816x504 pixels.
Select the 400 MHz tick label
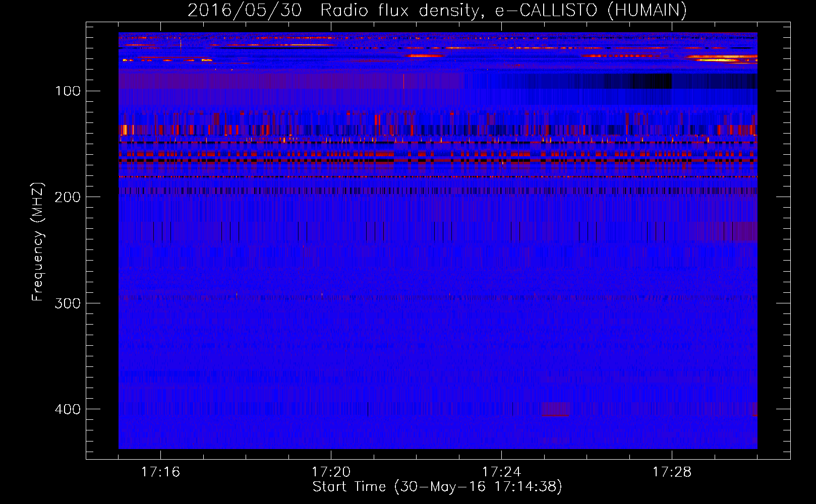point(68,409)
